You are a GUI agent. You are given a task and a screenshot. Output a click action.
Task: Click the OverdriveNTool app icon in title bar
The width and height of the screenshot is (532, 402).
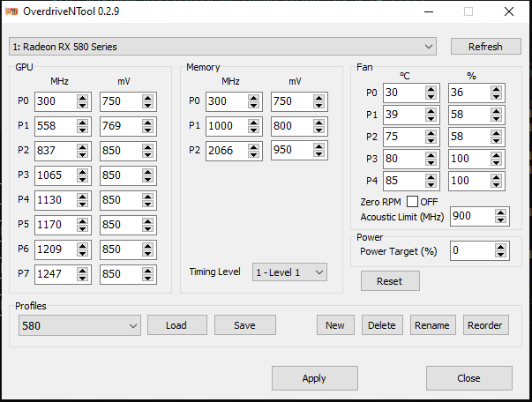click(x=11, y=11)
